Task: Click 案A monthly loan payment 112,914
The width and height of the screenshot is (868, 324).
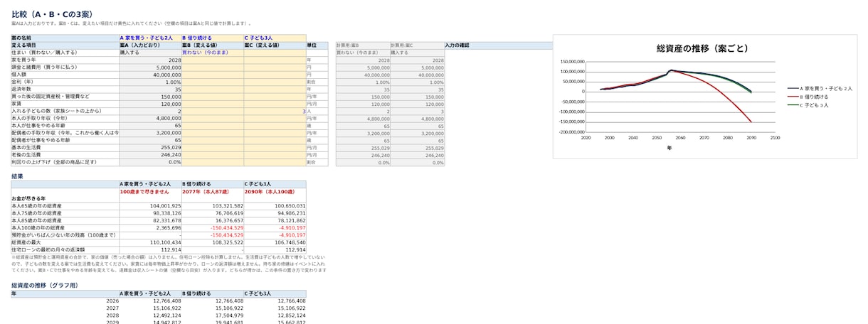Action: (150, 249)
